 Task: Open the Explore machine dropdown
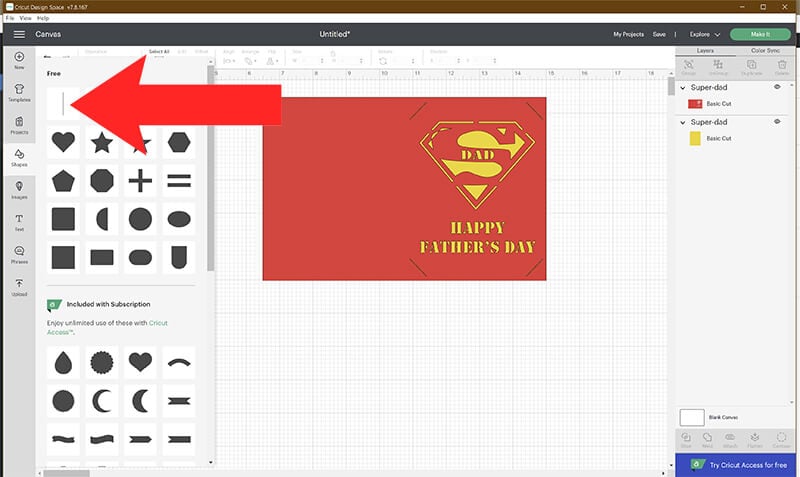click(705, 34)
